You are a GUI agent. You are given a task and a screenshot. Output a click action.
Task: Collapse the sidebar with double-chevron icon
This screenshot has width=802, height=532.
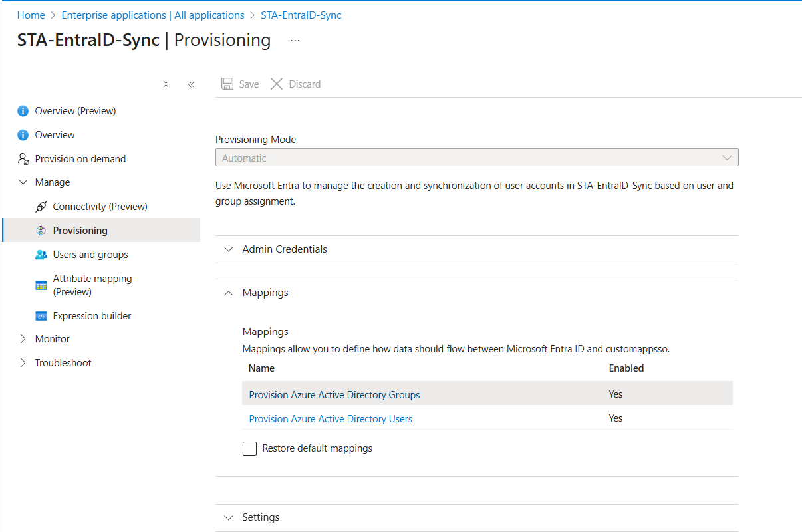[x=191, y=84]
